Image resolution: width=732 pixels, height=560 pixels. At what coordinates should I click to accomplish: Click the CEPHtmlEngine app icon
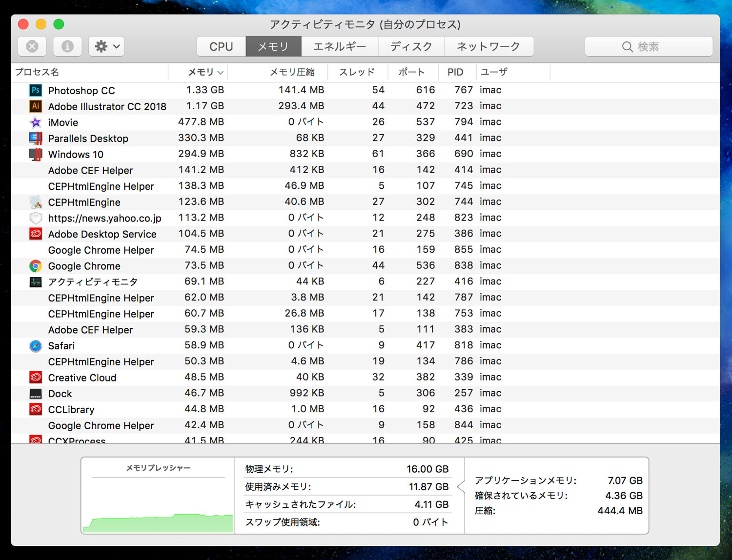pyautogui.click(x=36, y=202)
